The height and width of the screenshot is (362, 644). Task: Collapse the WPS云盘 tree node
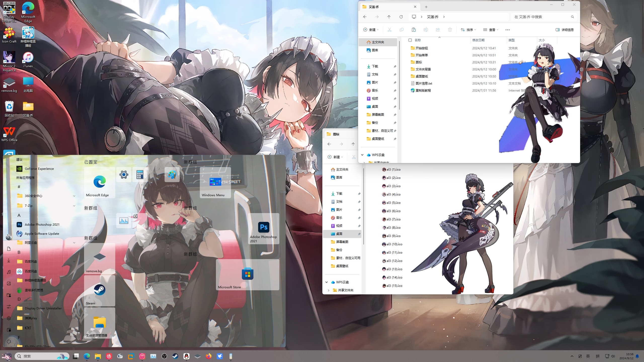(362, 155)
